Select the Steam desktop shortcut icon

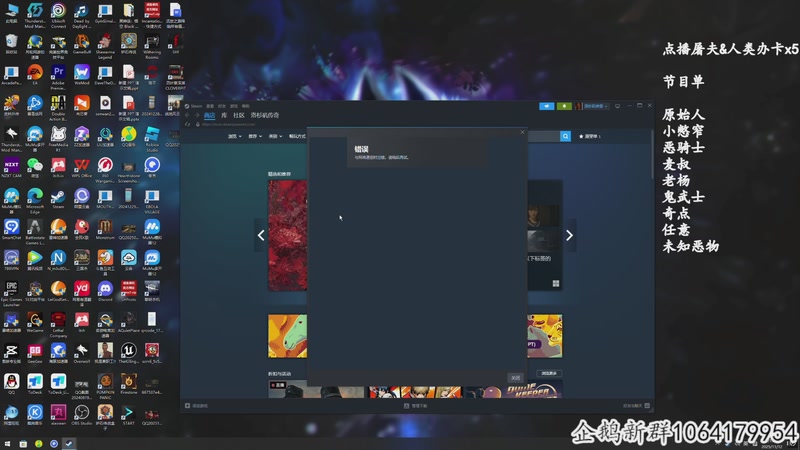pyautogui.click(x=58, y=199)
